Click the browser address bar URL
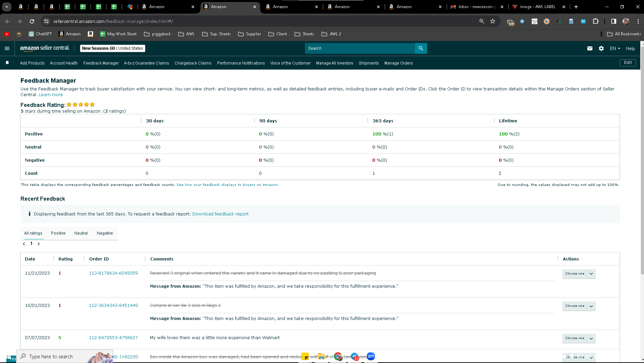The height and width of the screenshot is (363, 644). 113,21
